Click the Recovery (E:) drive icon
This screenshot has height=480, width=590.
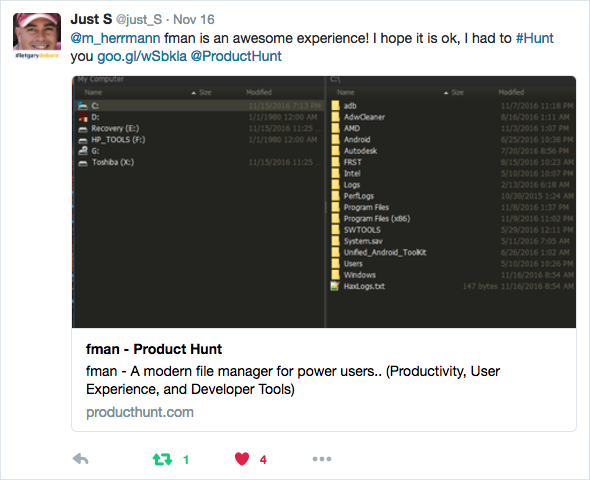(x=83, y=129)
